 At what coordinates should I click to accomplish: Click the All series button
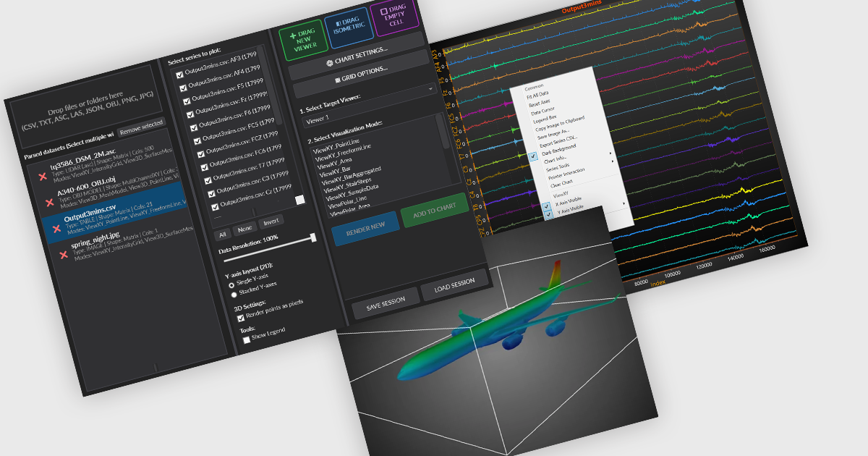coord(223,235)
